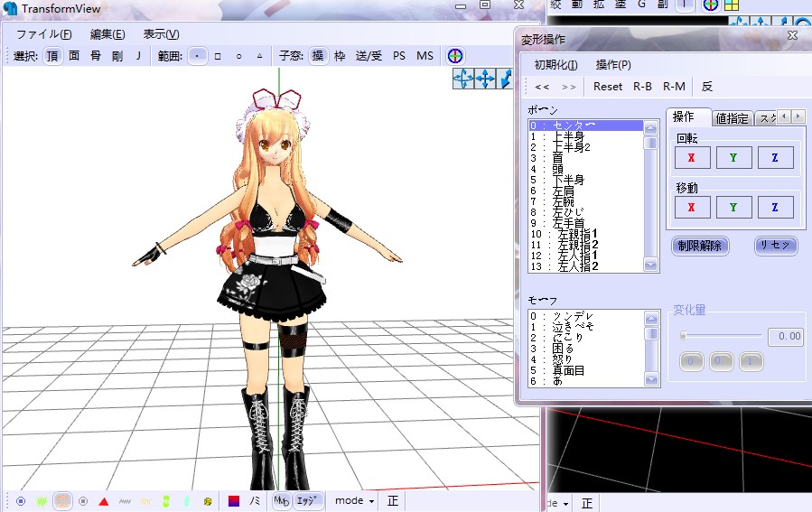Click the bone list scroll down arrow
This screenshot has height=512, width=812.
coord(650,265)
